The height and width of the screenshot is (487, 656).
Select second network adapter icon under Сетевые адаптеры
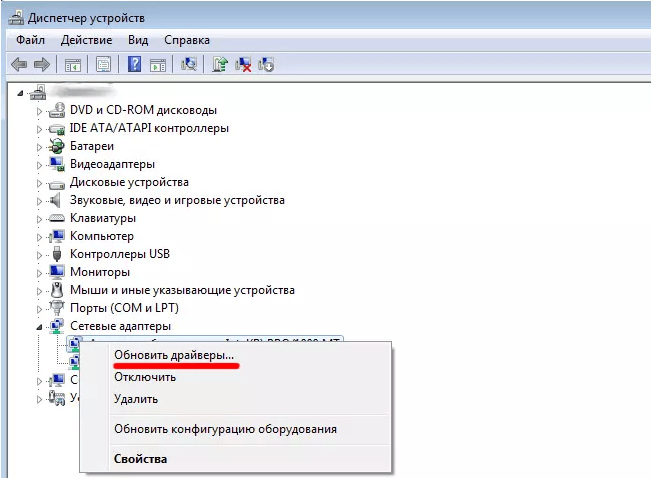74,361
